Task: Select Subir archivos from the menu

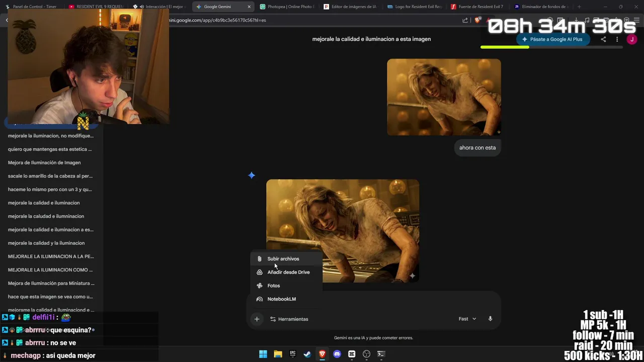Action: [x=286, y=259]
